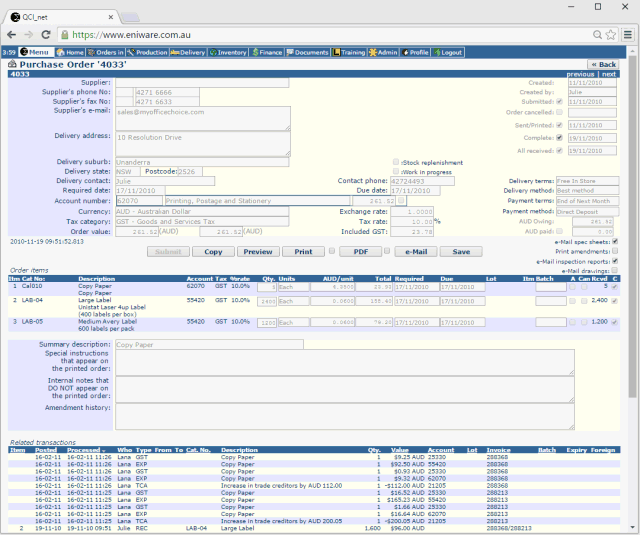Click the e-Mail button

pos(416,252)
